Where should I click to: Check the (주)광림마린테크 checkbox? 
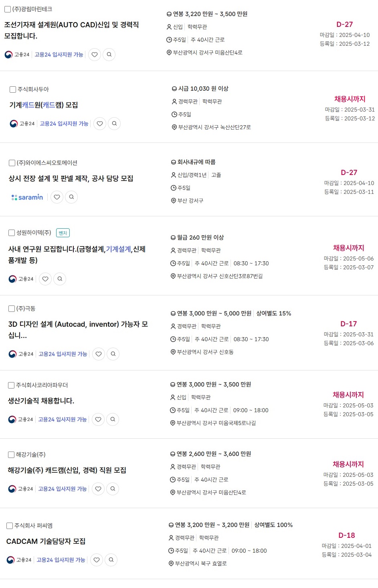tap(8, 9)
